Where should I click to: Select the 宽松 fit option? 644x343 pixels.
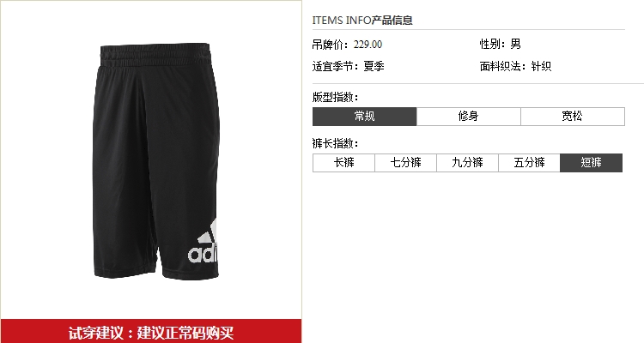[573, 117]
